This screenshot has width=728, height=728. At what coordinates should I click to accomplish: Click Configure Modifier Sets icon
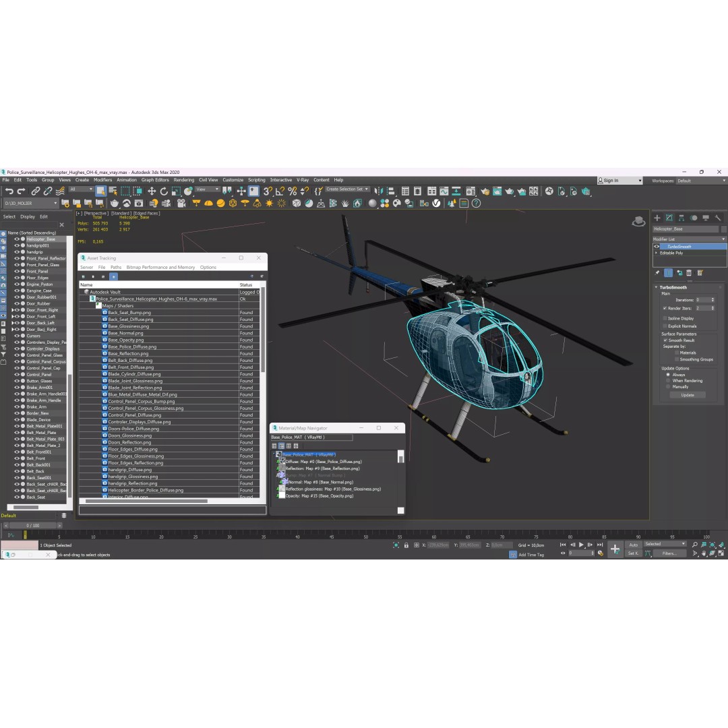tap(700, 273)
